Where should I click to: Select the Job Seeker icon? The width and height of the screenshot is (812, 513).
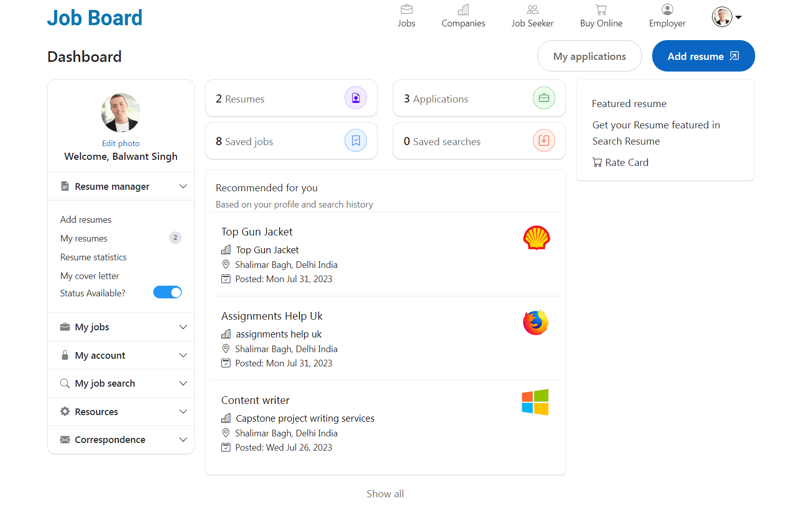coord(532,10)
